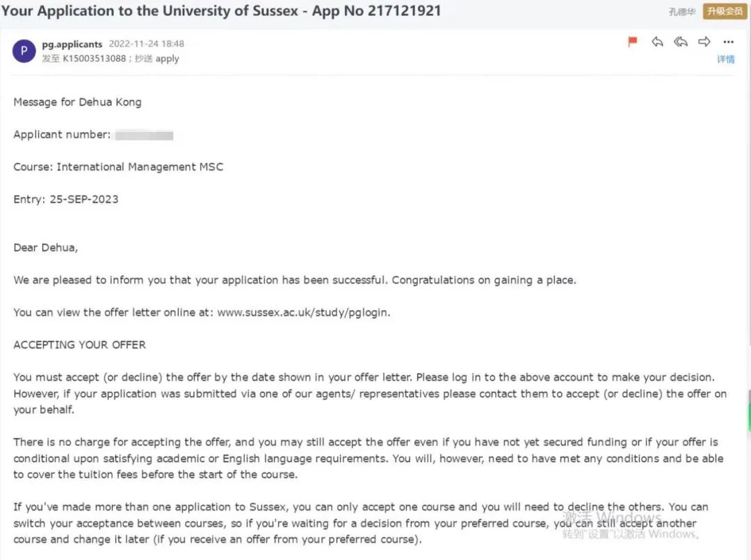Click recipient address K15003513088
The height and width of the screenshot is (560, 751).
pyautogui.click(x=91, y=59)
